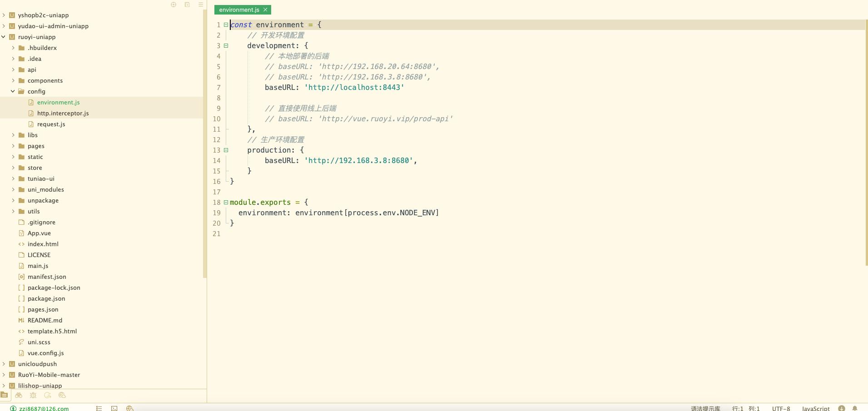Select the environment.js editor tab
This screenshot has height=411, width=868.
tap(239, 10)
